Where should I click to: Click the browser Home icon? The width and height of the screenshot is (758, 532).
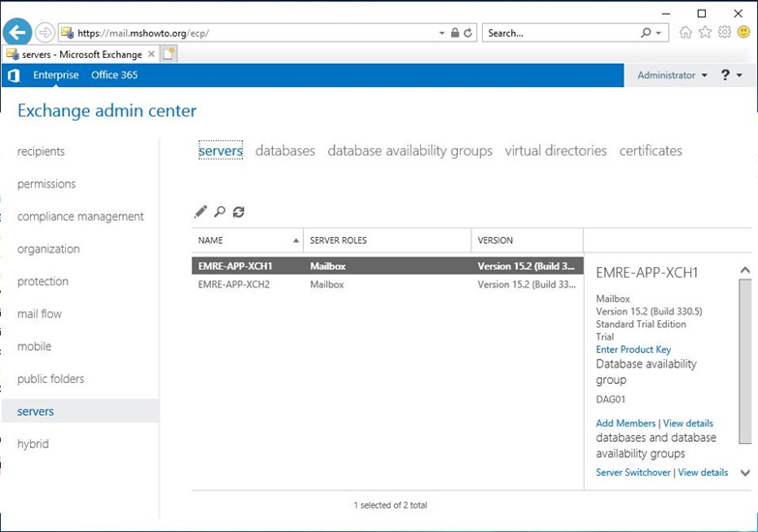click(x=685, y=32)
